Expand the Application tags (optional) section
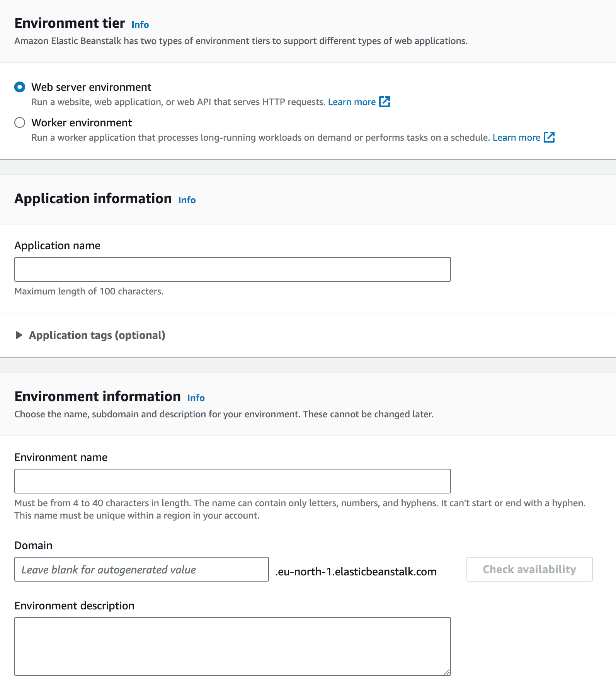The image size is (616, 689). coord(97,335)
